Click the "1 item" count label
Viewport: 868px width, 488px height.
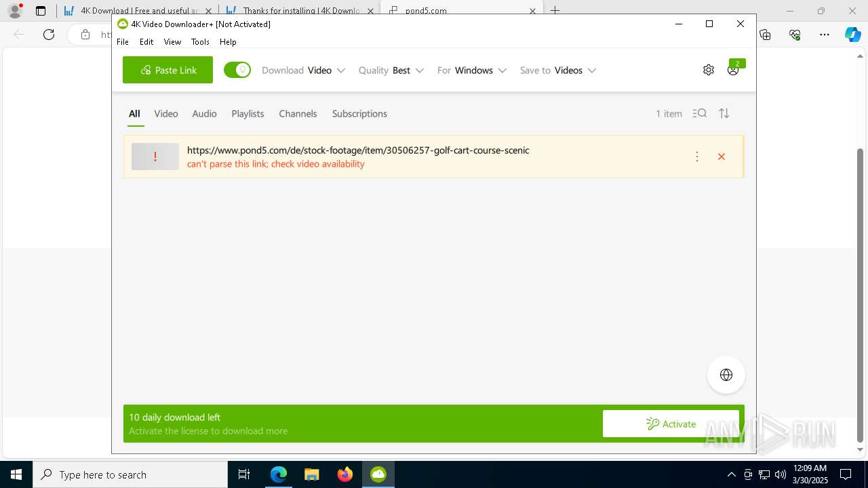(669, 114)
